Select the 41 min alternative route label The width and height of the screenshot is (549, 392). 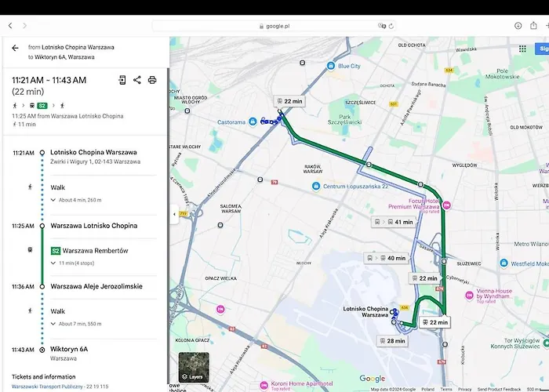(394, 222)
